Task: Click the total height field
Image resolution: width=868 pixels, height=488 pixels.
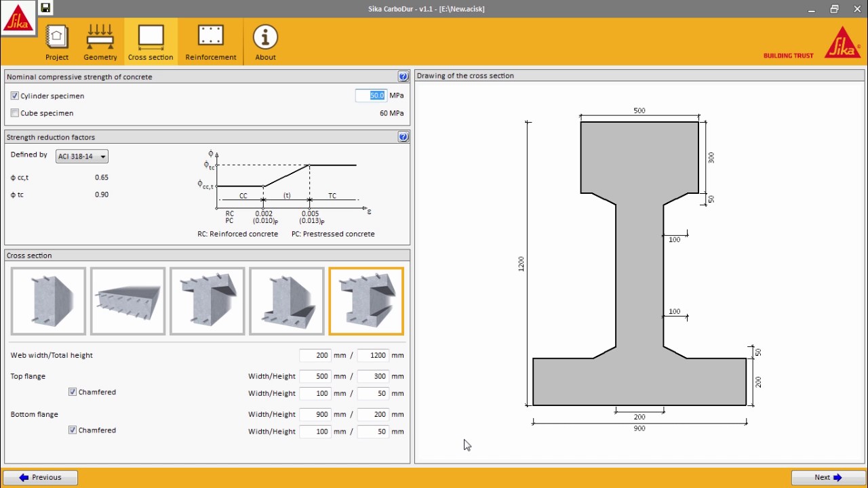Action: pos(372,355)
